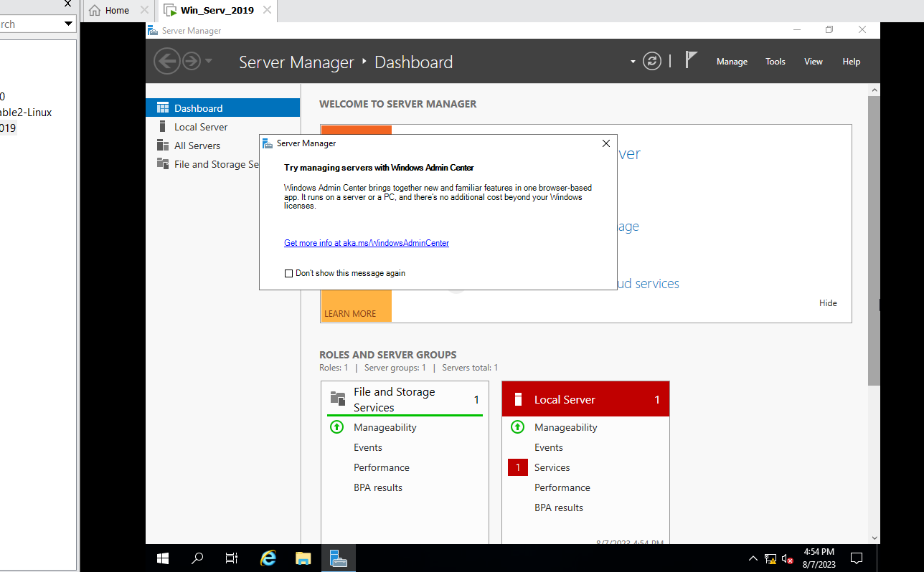Click Server Manager taskbar icon
The image size is (924, 572).
pyautogui.click(x=338, y=558)
